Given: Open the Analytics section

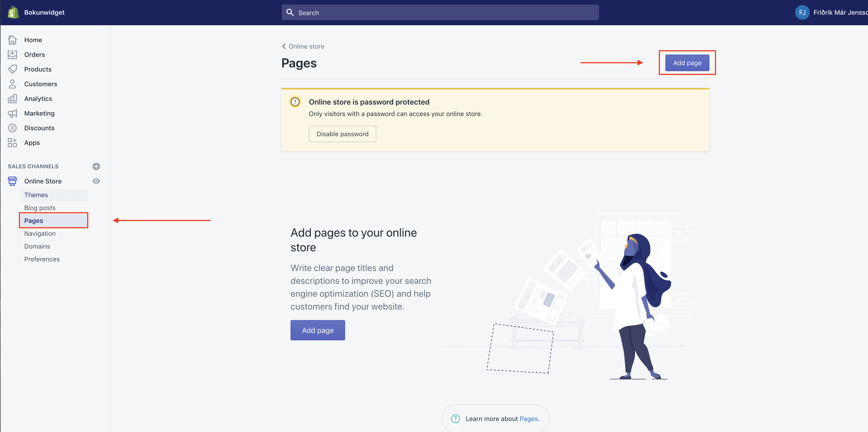Looking at the screenshot, I should 38,98.
